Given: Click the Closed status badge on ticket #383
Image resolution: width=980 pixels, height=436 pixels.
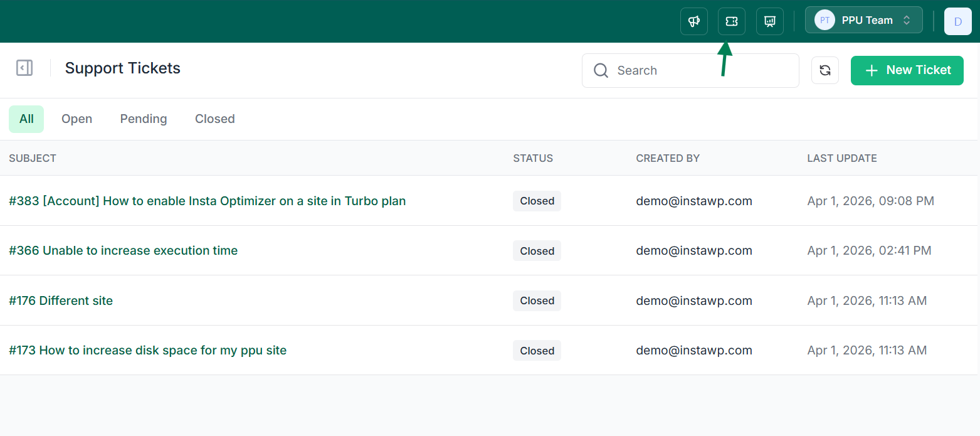Looking at the screenshot, I should 537,201.
